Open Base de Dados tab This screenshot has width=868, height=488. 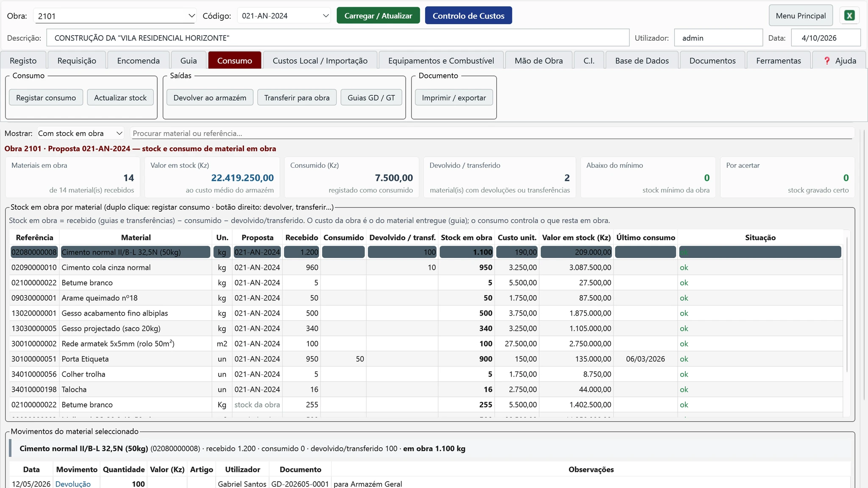coord(642,61)
